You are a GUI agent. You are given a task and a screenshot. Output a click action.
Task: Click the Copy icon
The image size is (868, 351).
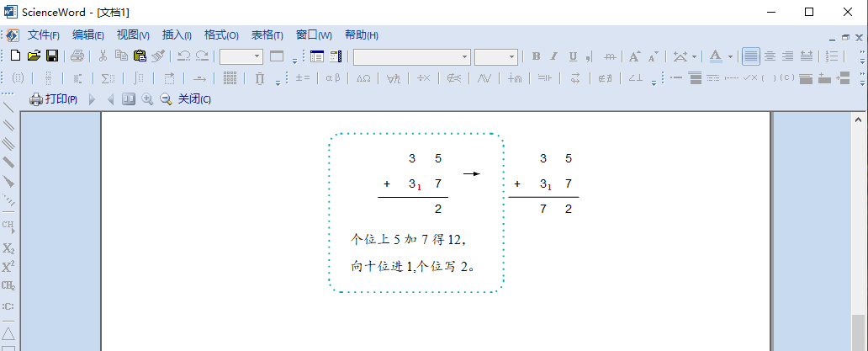(x=121, y=56)
